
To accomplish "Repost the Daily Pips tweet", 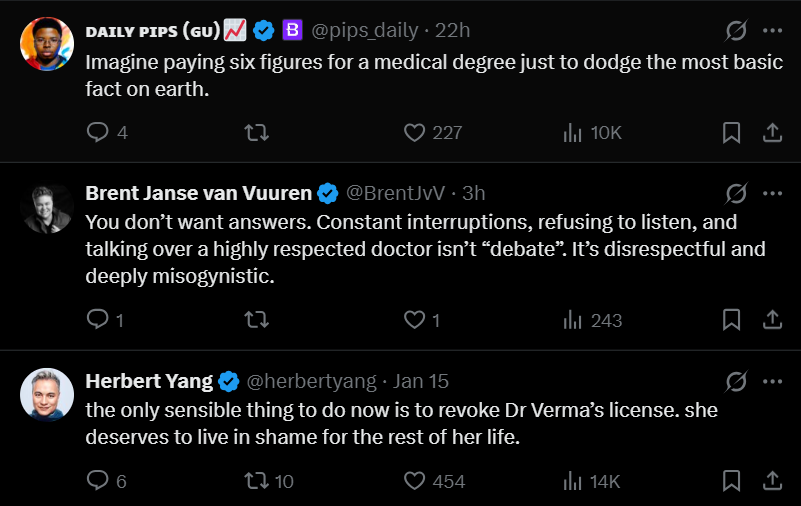I will click(257, 132).
